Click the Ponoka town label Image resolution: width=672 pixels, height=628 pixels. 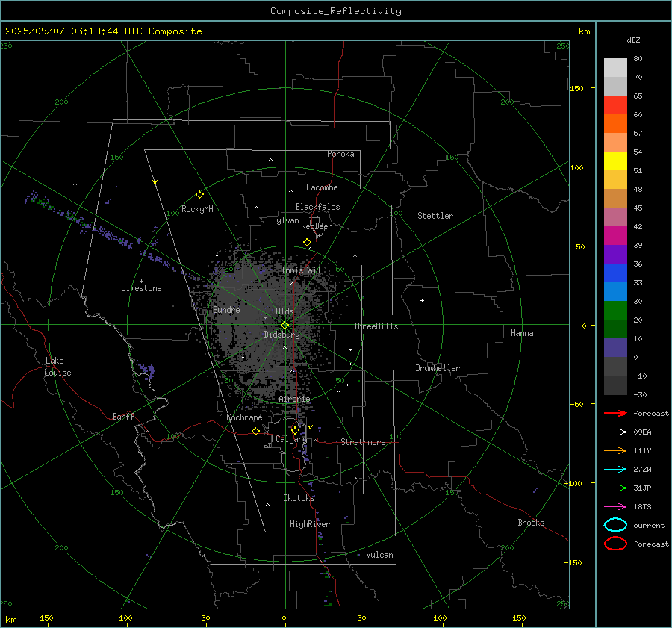340,154
